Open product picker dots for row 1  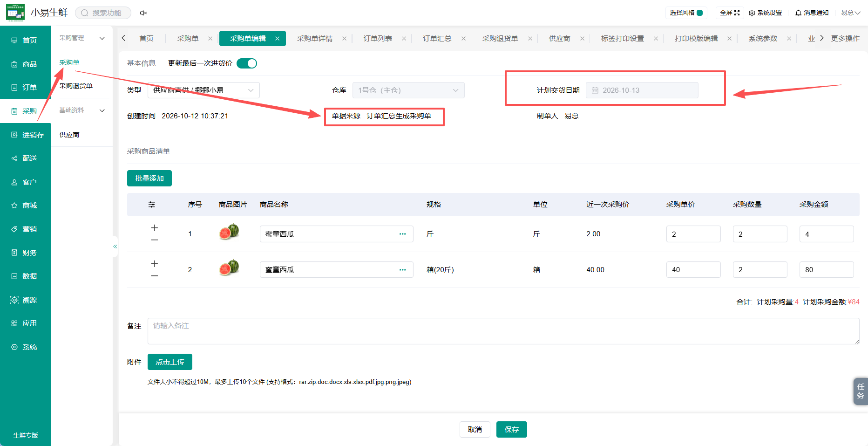point(403,234)
